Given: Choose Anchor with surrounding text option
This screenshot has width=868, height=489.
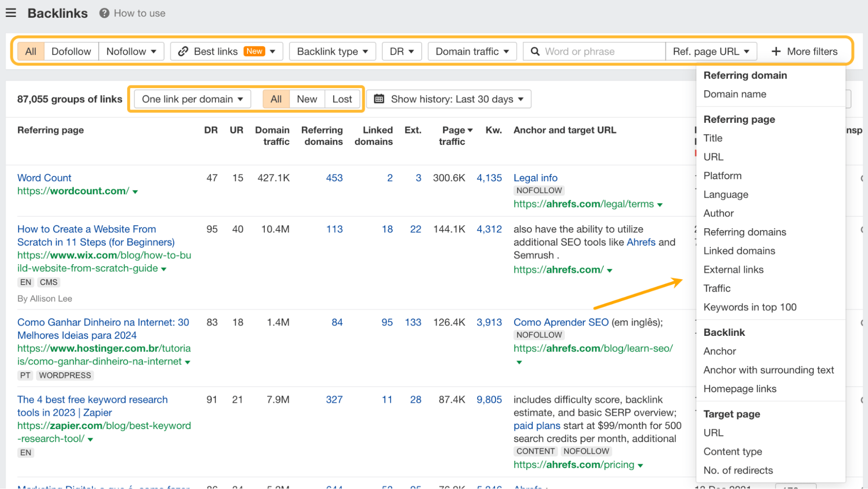Looking at the screenshot, I should tap(769, 370).
